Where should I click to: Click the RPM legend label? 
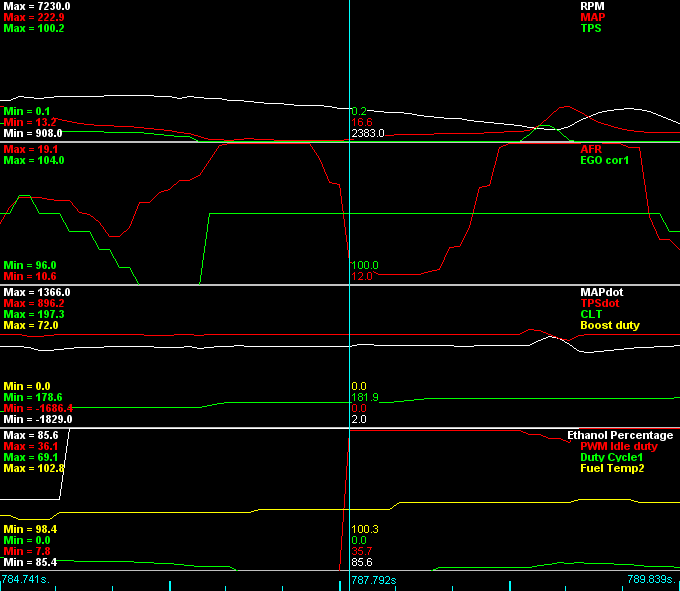point(592,6)
